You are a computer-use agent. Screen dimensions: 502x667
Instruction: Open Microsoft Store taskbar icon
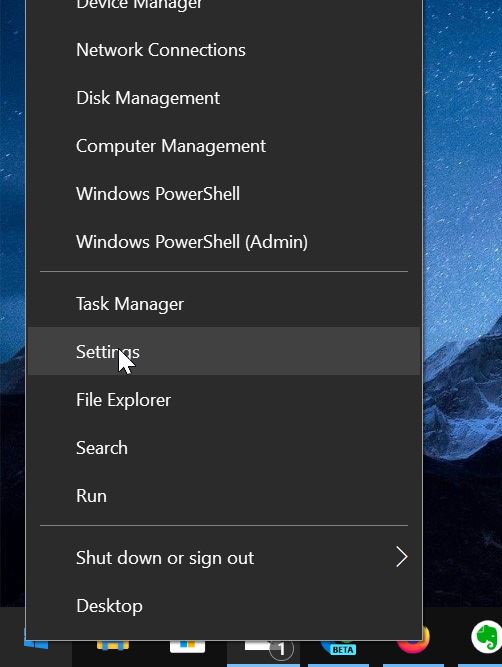click(x=187, y=647)
